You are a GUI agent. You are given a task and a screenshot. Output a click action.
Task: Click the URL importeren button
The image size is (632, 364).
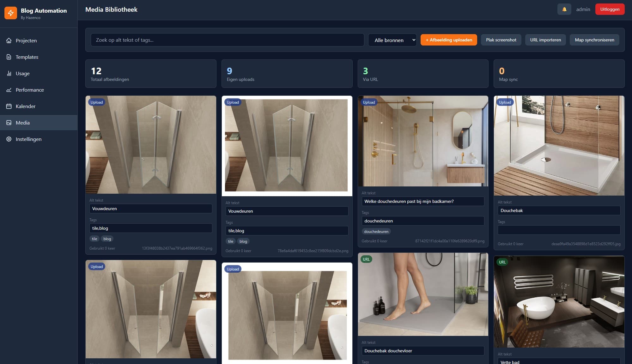point(545,40)
